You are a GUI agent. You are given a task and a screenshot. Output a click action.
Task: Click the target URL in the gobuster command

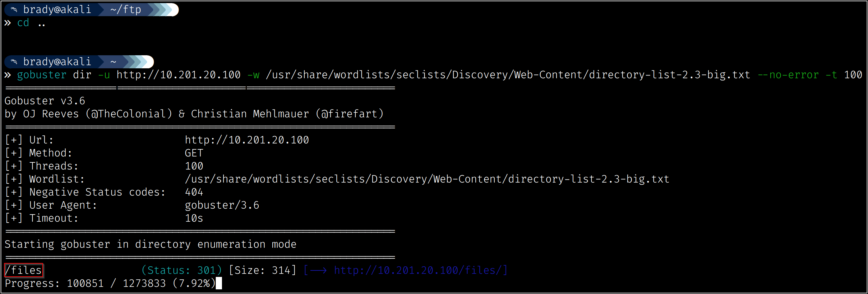pyautogui.click(x=178, y=75)
